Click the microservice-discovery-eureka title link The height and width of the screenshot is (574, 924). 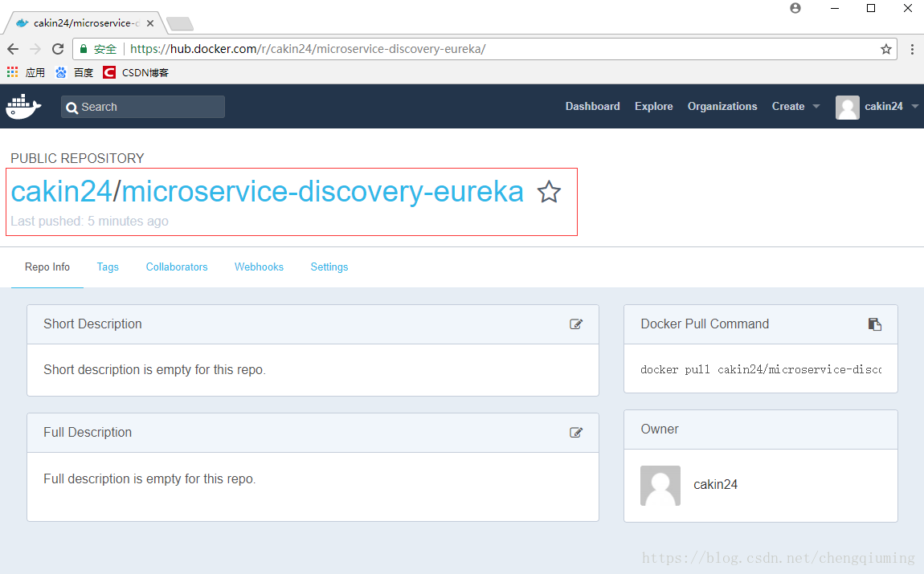pyautogui.click(x=322, y=192)
